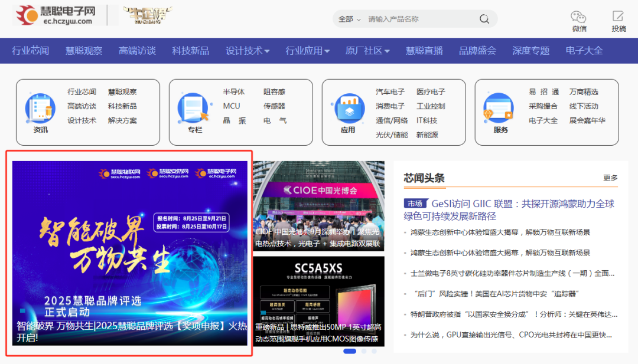Click the 服务 diamond icon
638x364 pixels.
coord(498,107)
